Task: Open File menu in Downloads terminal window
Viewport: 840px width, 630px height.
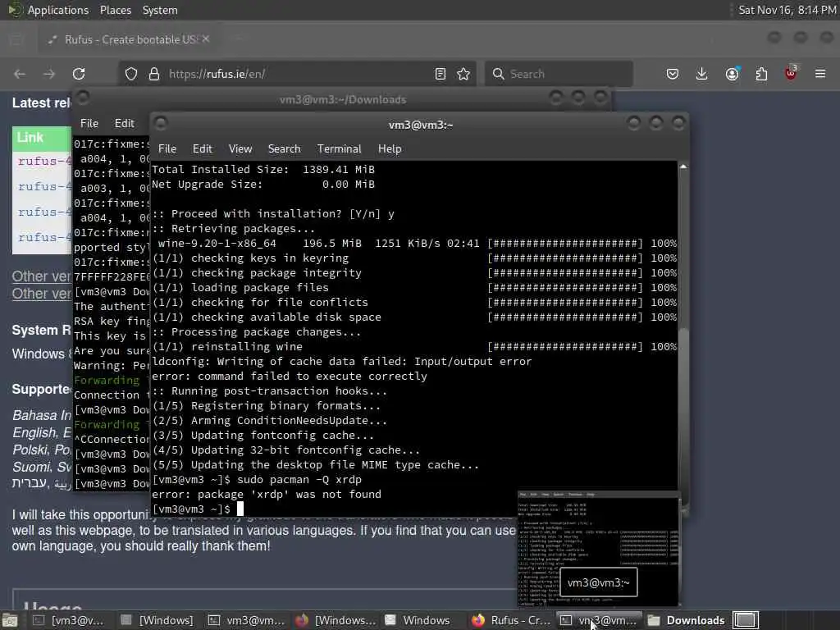Action: click(x=89, y=123)
